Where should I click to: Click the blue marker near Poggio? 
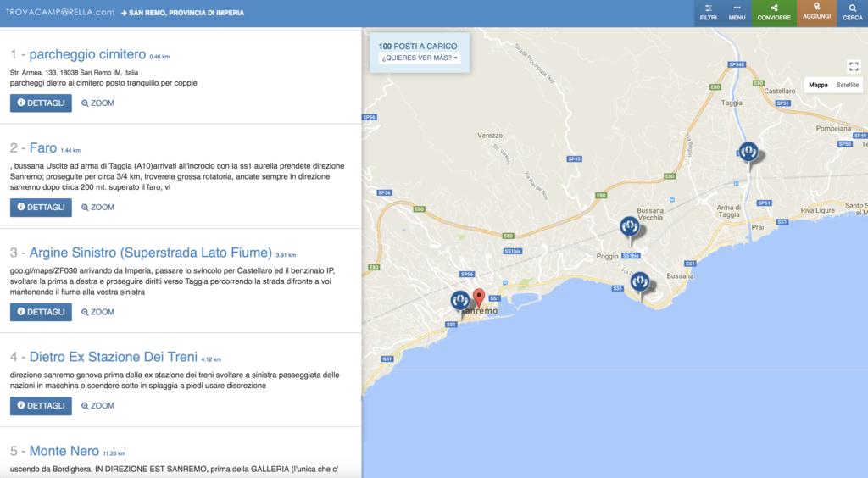pos(629,226)
